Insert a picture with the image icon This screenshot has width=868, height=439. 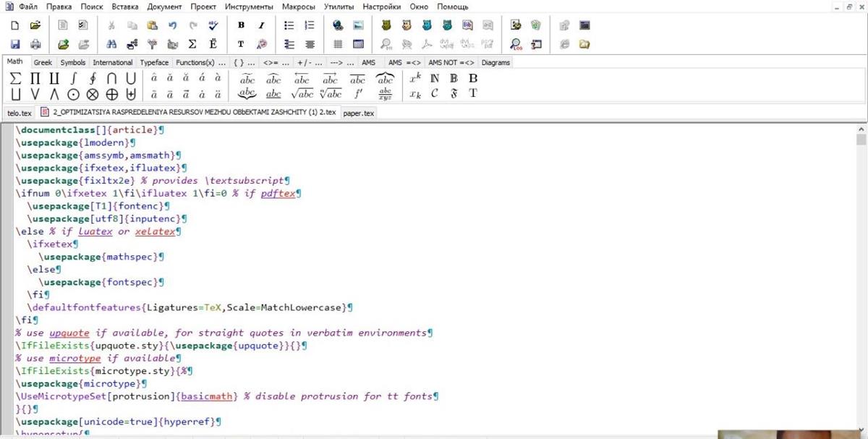tap(358, 25)
